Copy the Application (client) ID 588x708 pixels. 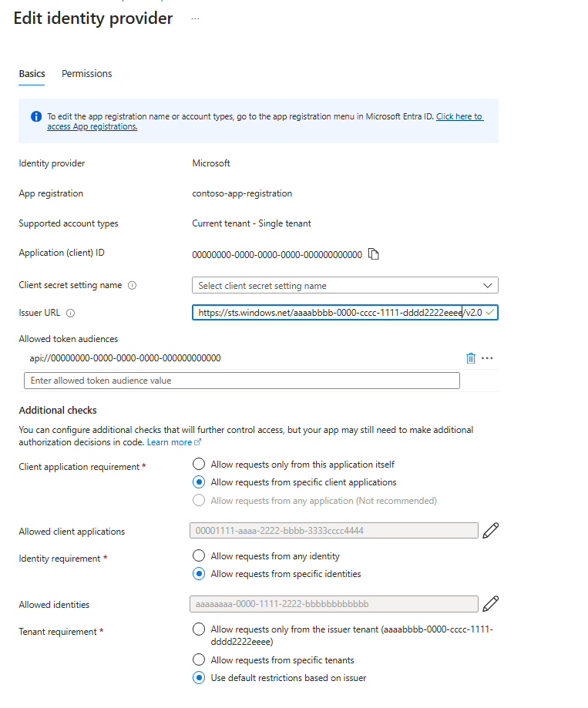(374, 254)
